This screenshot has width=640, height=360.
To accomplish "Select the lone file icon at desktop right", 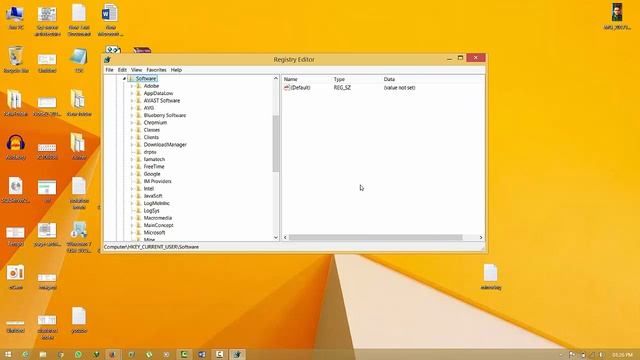I will point(491,277).
